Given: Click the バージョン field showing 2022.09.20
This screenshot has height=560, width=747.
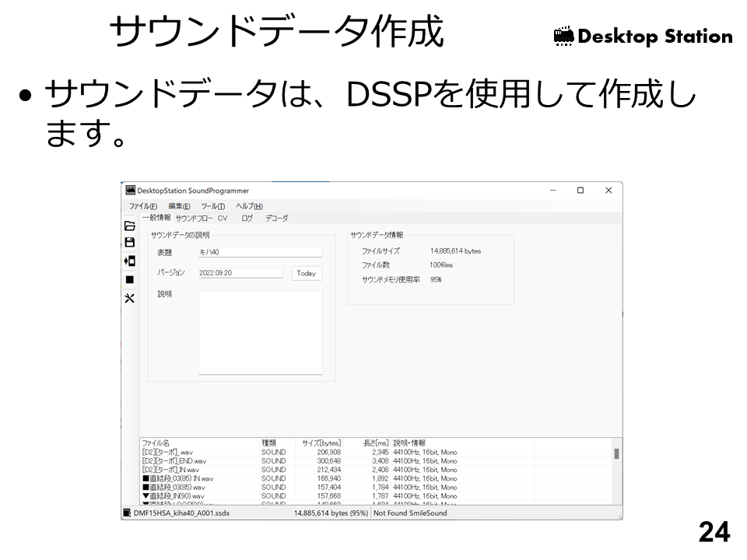Looking at the screenshot, I should [240, 273].
